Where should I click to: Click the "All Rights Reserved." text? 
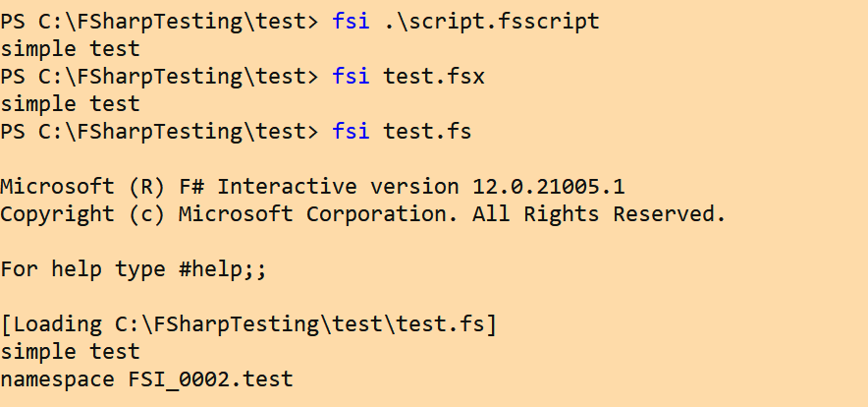coord(599,213)
